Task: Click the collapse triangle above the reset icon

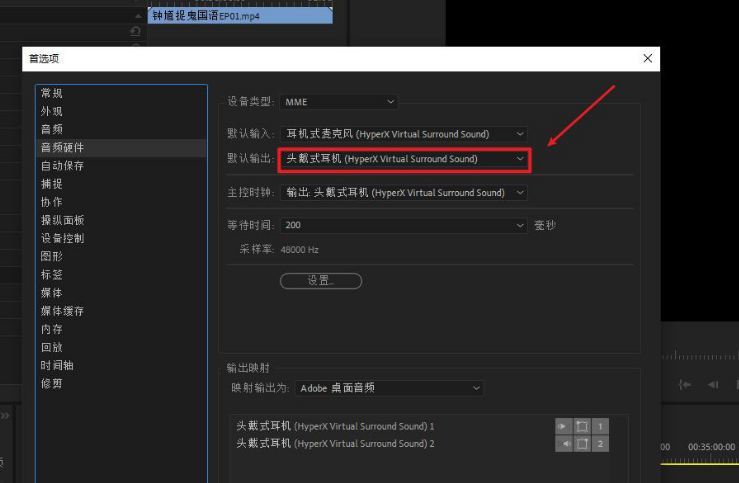Action: [138, 16]
